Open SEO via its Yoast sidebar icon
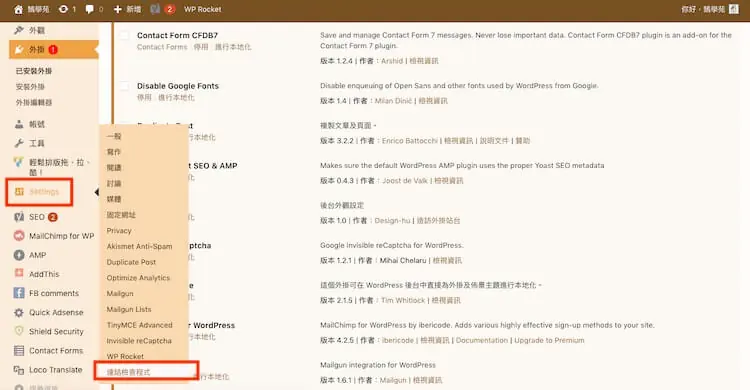This screenshot has height=390, width=750. (19, 217)
